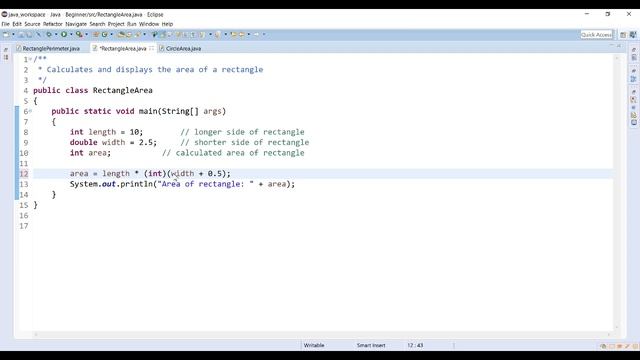Viewport: 640px width, 360px height.
Task: Open the Edit menu
Action: 17,24
